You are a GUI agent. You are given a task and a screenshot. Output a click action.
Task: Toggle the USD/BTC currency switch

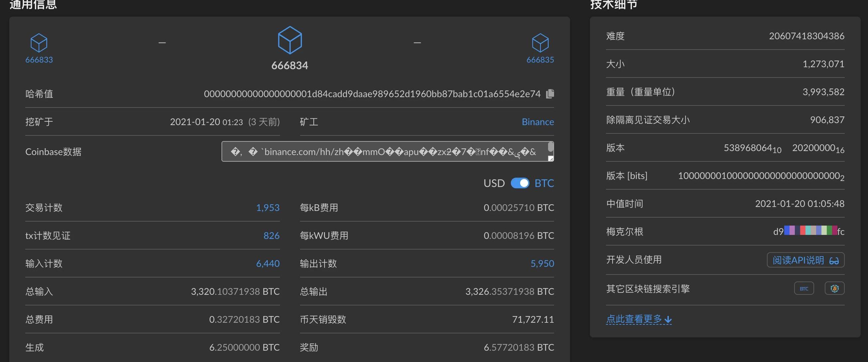tap(520, 183)
